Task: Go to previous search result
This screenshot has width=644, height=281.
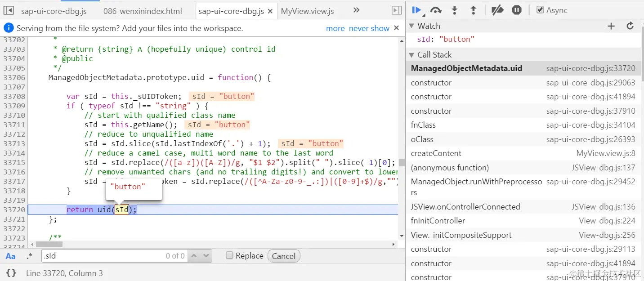Action: (x=194, y=256)
